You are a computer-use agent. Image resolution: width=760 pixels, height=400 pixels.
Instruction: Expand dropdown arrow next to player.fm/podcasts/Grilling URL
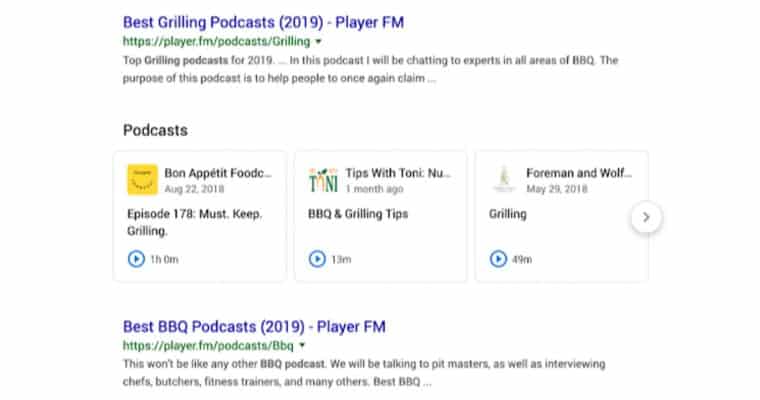pos(318,42)
